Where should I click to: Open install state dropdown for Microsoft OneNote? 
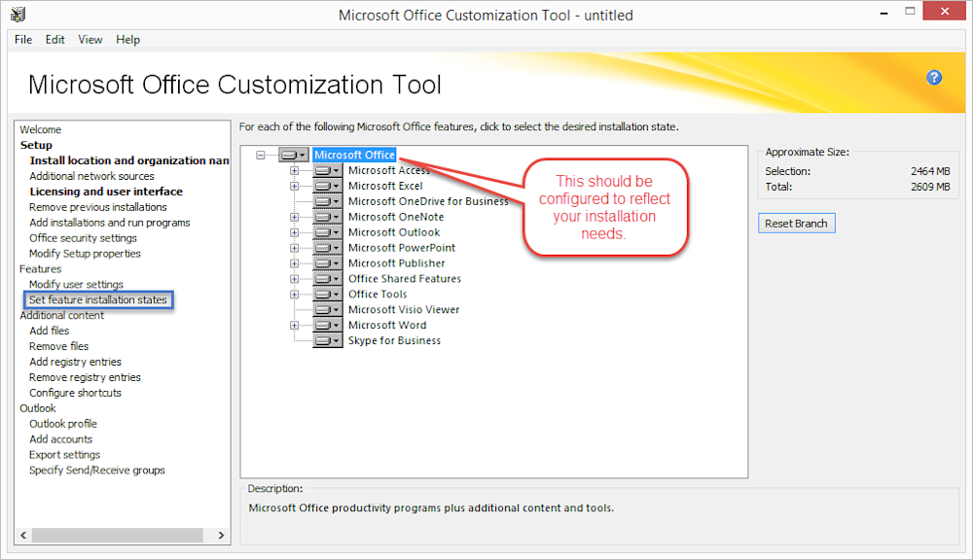click(328, 217)
